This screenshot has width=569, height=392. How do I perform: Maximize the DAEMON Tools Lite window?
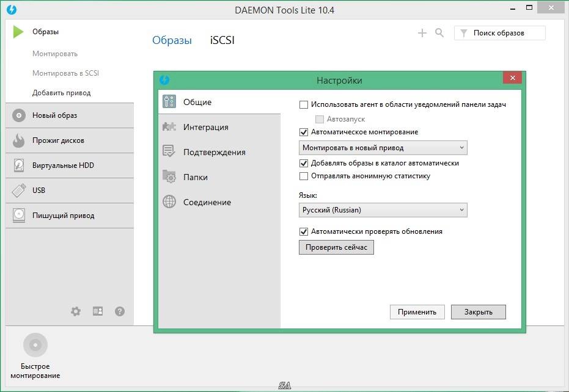click(x=529, y=7)
